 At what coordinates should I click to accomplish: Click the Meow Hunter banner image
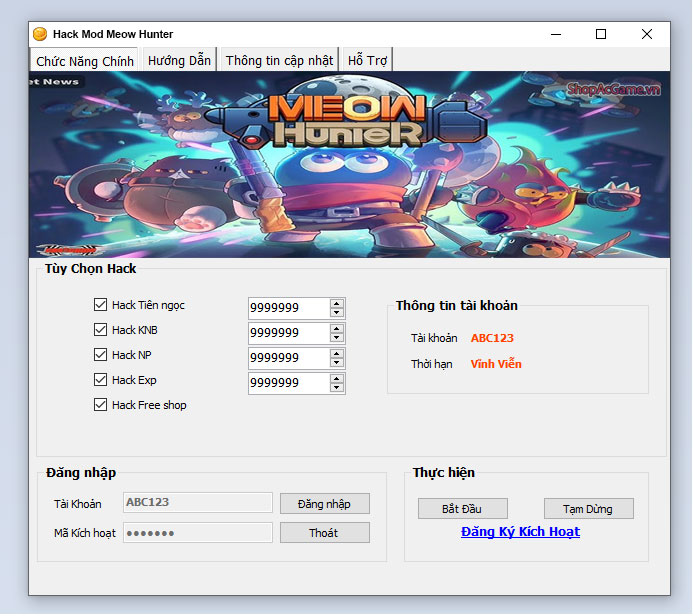[x=349, y=164]
